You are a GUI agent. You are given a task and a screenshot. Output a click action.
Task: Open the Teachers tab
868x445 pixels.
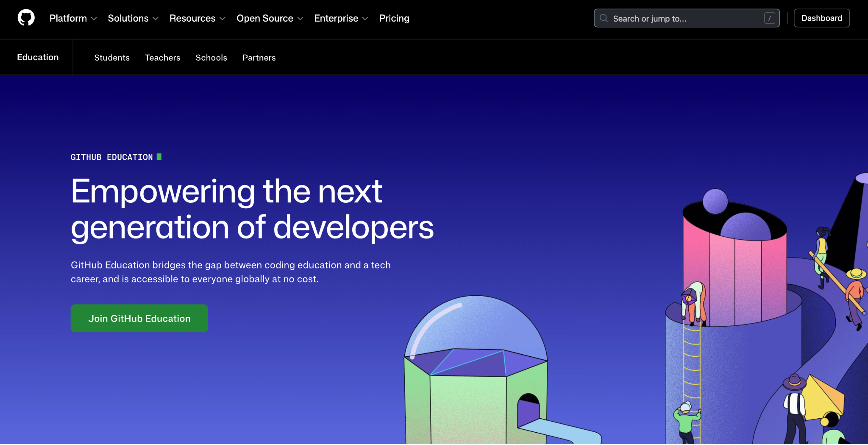(162, 58)
